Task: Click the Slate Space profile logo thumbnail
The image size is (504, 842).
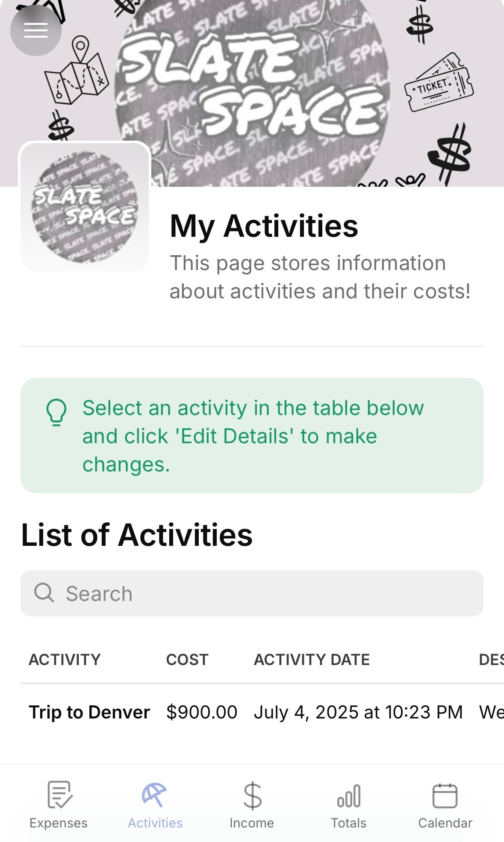Action: pos(85,207)
